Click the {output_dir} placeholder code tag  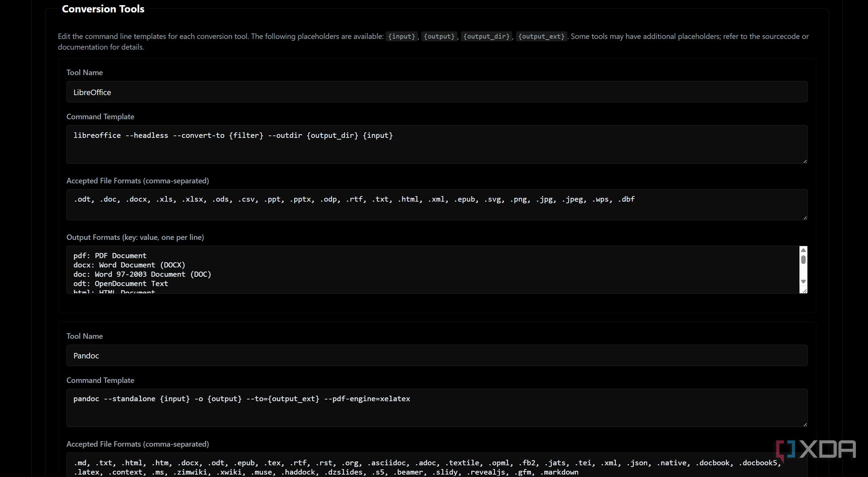click(x=486, y=37)
